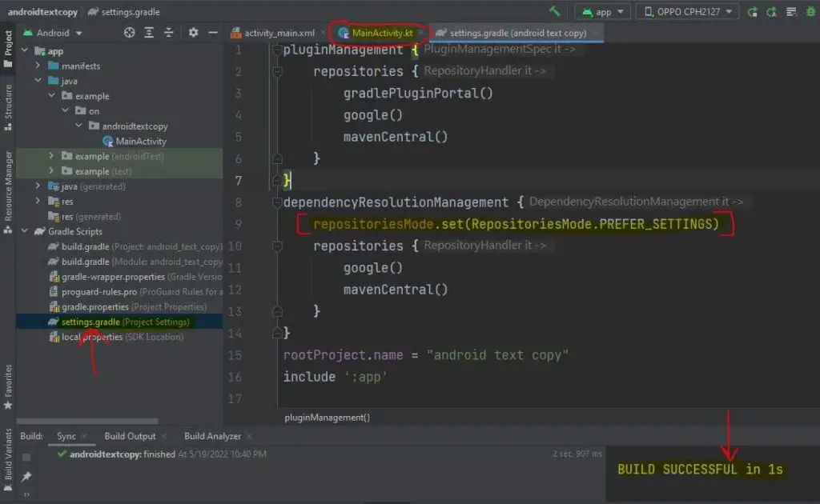Fold the repositories block at line 10
This screenshot has width=820, height=504.
[277, 246]
